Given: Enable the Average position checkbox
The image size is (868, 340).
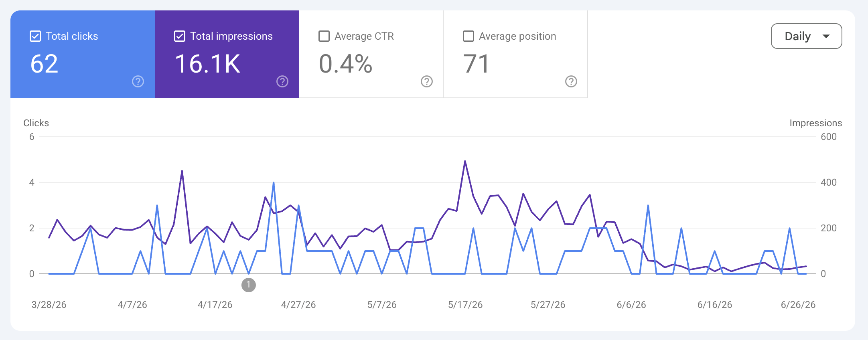Looking at the screenshot, I should (x=468, y=36).
